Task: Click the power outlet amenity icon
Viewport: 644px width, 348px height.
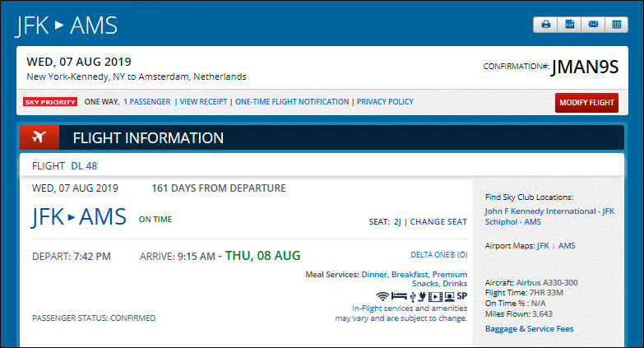Action: click(423, 296)
